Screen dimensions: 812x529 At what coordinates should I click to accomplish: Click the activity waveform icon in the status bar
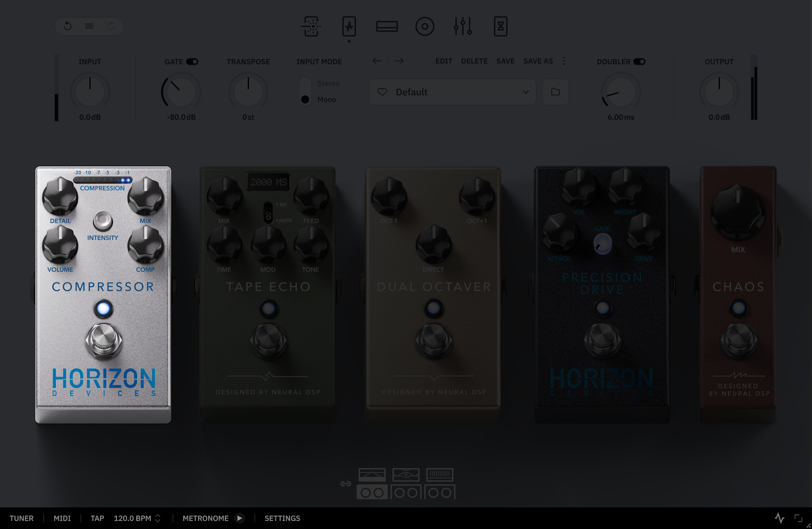(x=779, y=518)
